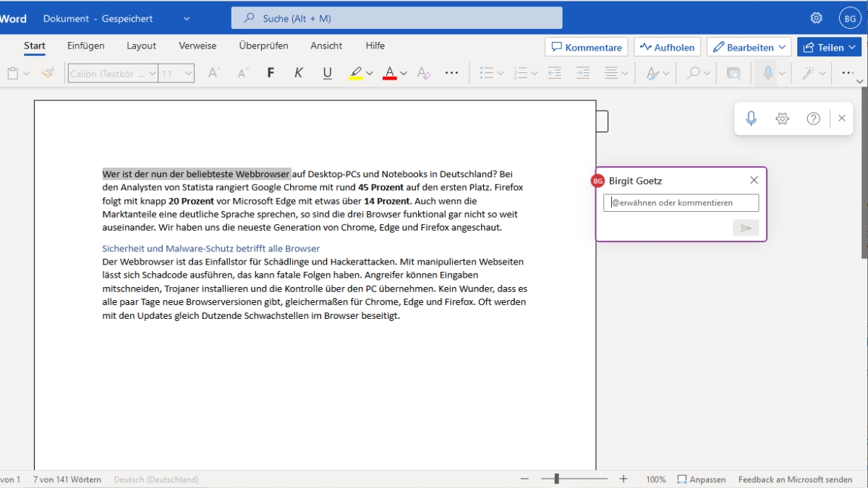Image resolution: width=868 pixels, height=488 pixels.
Task: Open more font options ellipsis
Action: pos(452,73)
